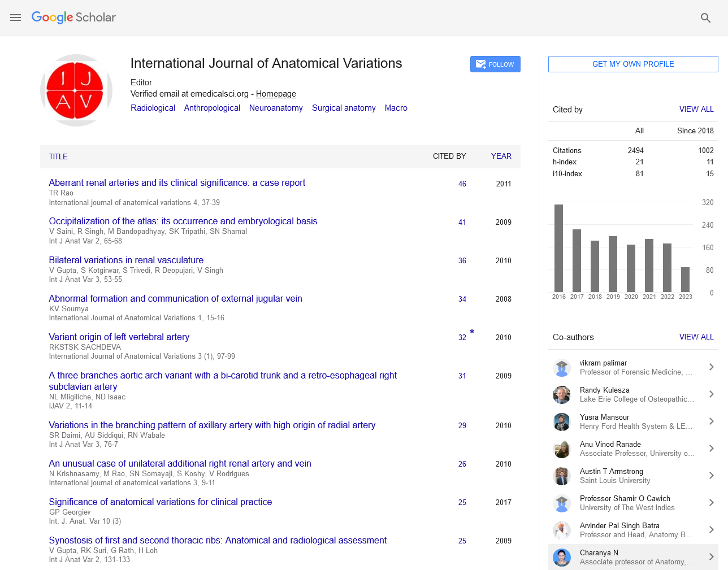Select the Radiological interest tag
The image size is (728, 570).
tap(153, 108)
